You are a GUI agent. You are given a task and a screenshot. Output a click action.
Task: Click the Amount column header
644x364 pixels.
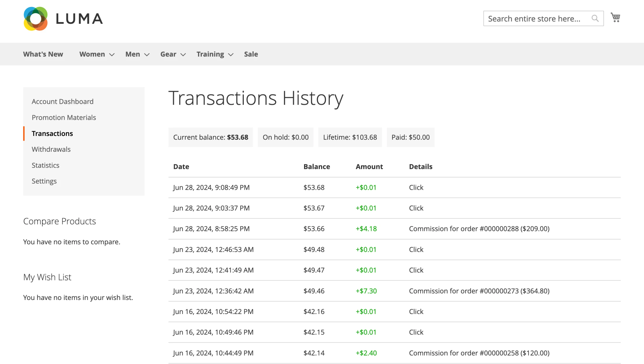tap(369, 167)
